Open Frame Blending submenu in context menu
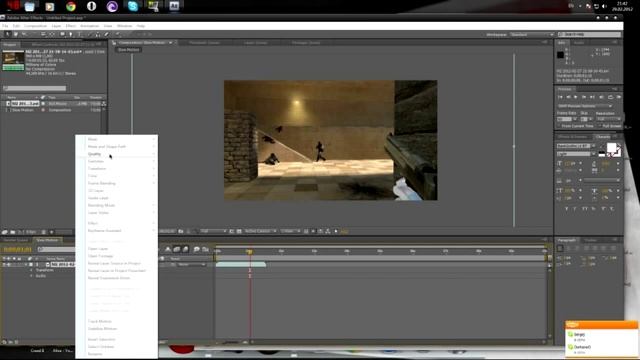The height and width of the screenshot is (360, 640). [117, 183]
